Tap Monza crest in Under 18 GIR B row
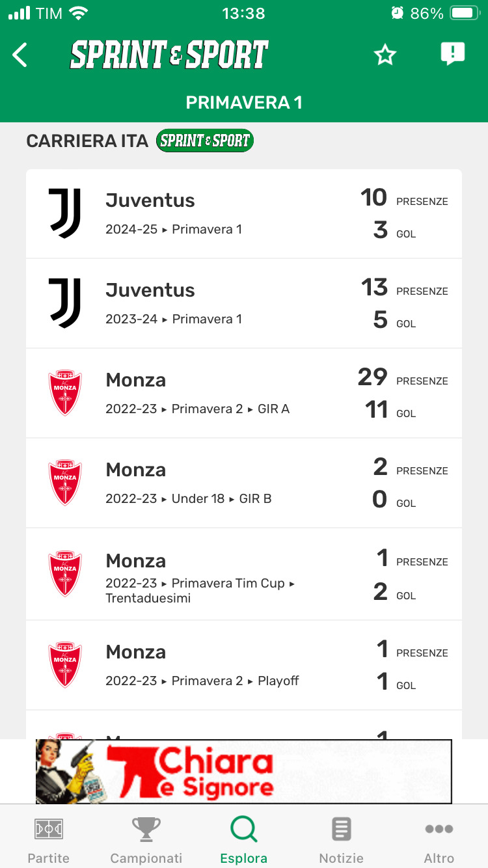 click(x=65, y=483)
